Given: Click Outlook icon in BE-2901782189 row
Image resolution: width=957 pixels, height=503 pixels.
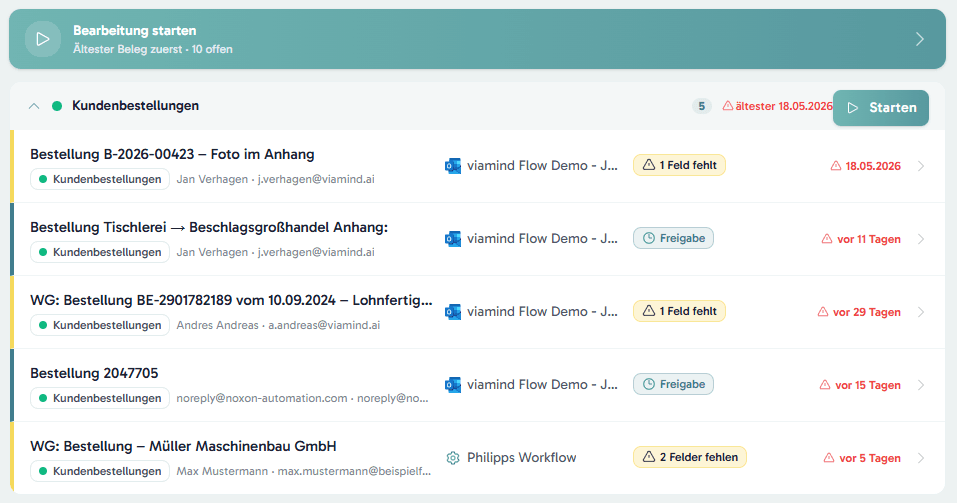Looking at the screenshot, I should point(453,312).
